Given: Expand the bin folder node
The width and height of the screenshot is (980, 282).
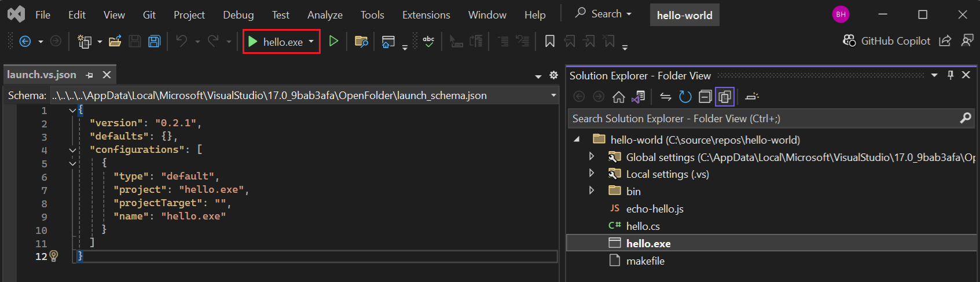Looking at the screenshot, I should (591, 191).
